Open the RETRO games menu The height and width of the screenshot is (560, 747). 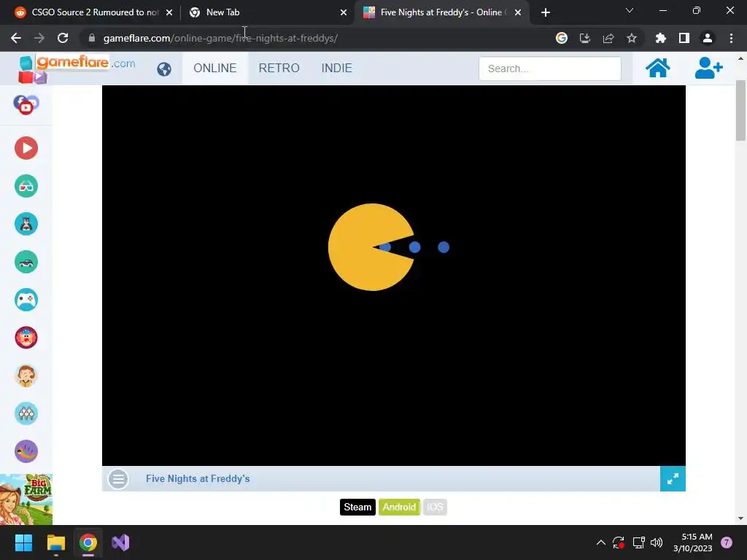(x=279, y=68)
